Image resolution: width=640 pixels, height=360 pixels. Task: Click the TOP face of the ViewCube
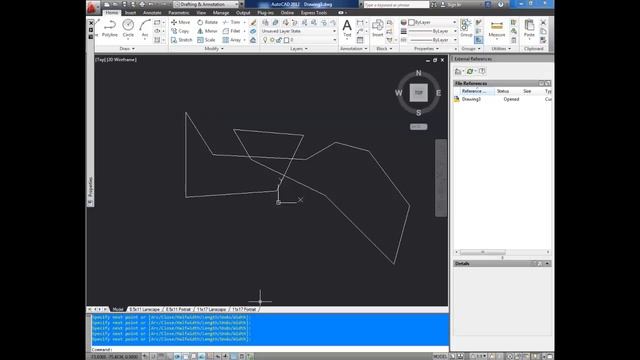click(x=418, y=93)
